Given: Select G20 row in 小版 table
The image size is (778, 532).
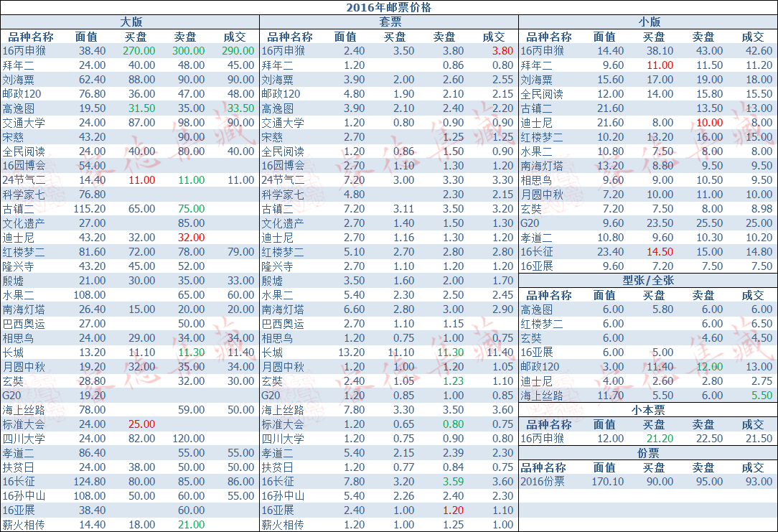Looking at the screenshot, I should point(648,223).
